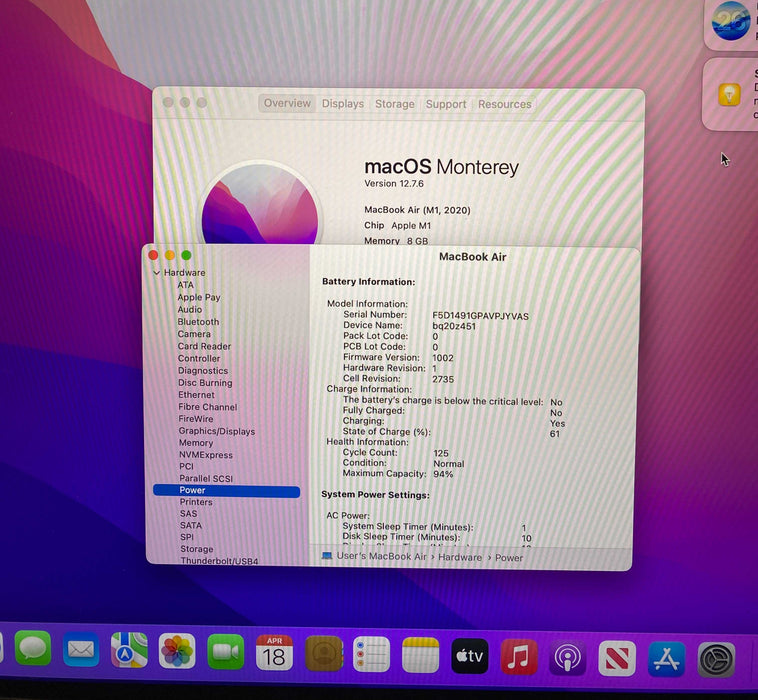Select Printers in the sidebar
758x700 pixels.
[x=196, y=502]
